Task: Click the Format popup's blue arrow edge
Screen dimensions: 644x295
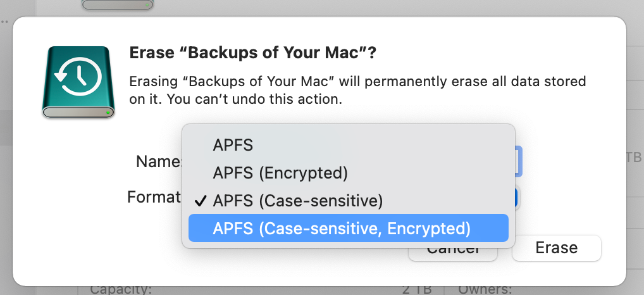Action: pyautogui.click(x=517, y=198)
